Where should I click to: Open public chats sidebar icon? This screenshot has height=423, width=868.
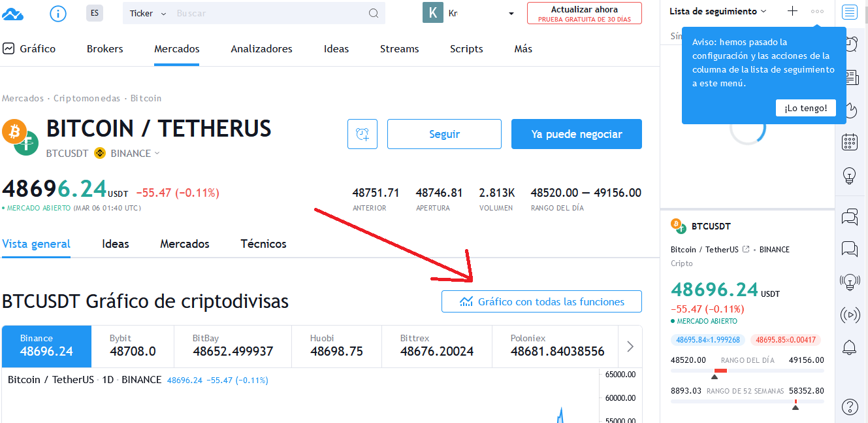[849, 216]
